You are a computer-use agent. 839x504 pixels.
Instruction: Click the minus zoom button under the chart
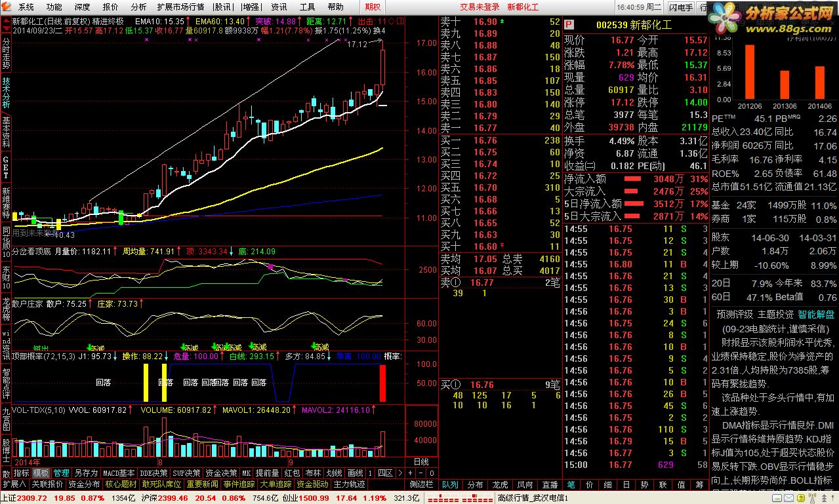tap(420, 473)
